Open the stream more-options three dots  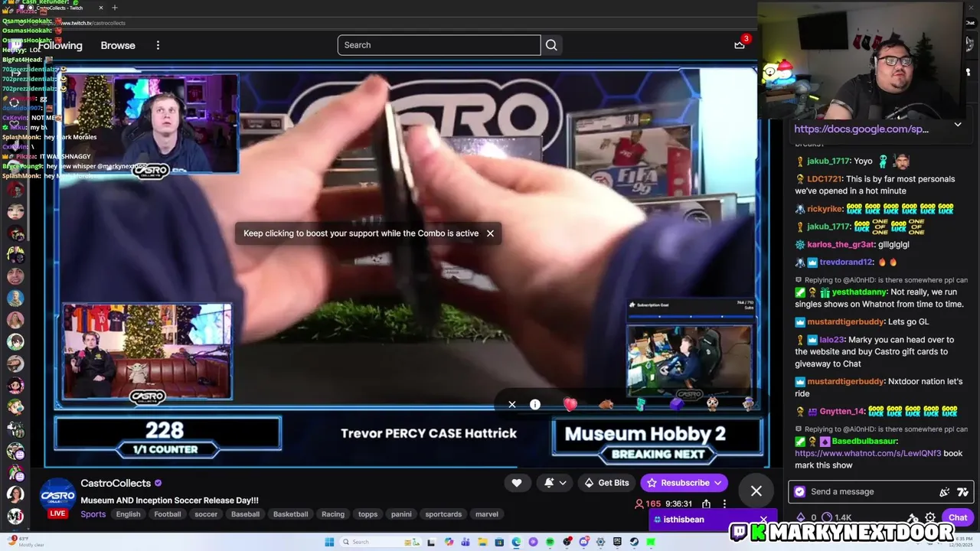[x=724, y=504]
